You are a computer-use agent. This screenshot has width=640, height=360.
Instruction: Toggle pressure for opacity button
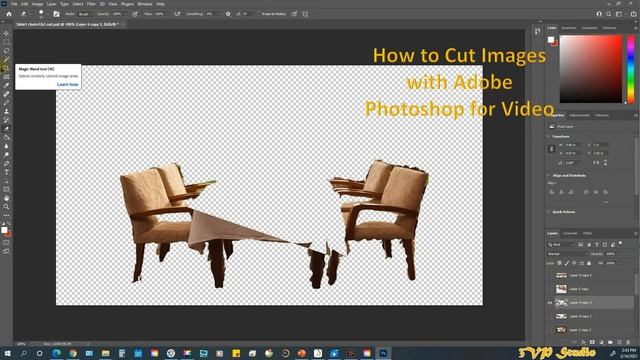pos(134,14)
